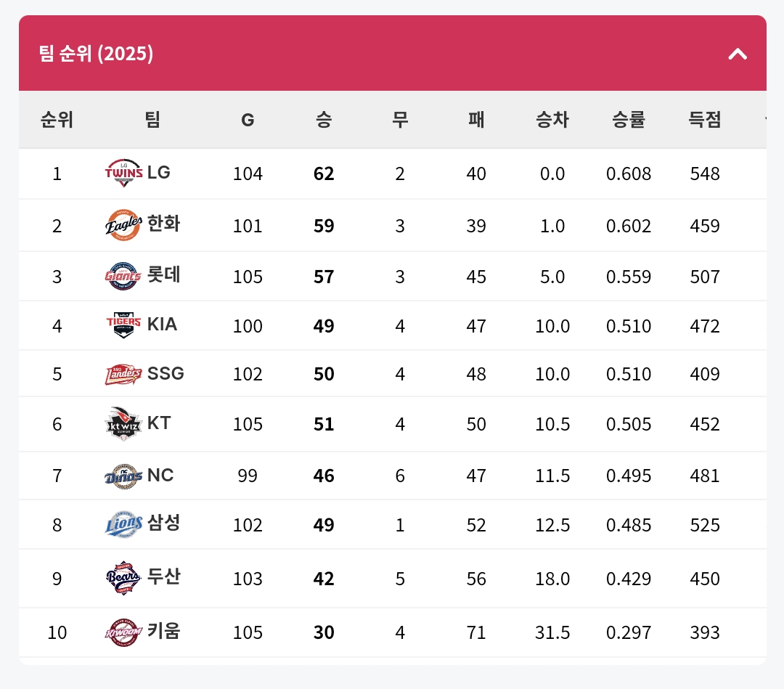Click the SSG Landers team logo
This screenshot has height=689, width=784.
[123, 374]
